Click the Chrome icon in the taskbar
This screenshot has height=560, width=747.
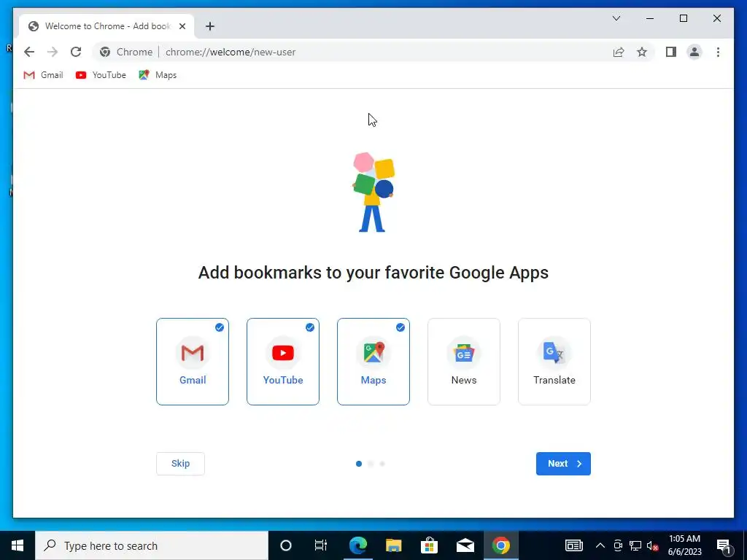click(500, 545)
